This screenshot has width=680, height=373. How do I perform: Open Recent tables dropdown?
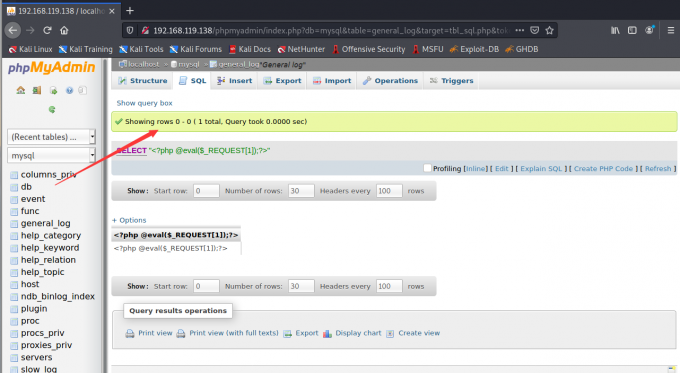tap(51, 137)
